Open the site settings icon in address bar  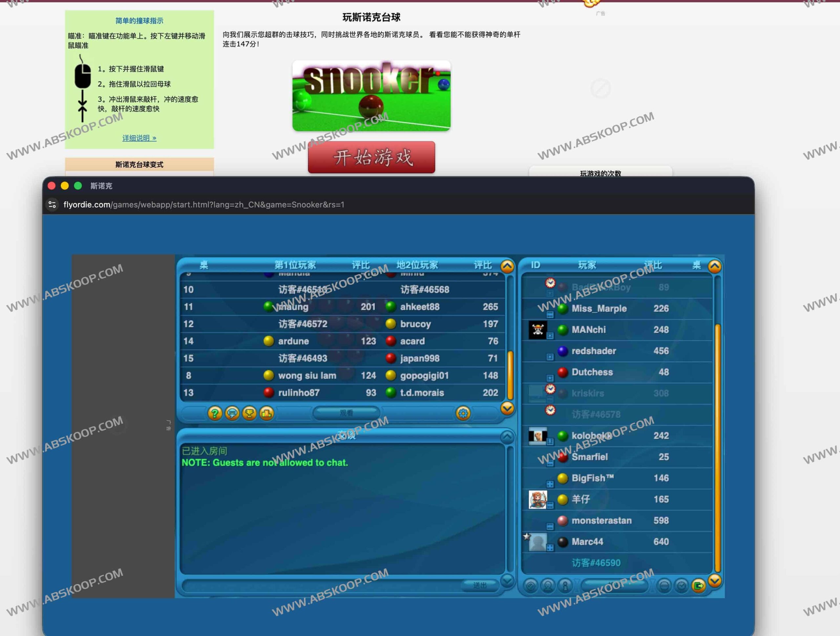pyautogui.click(x=52, y=205)
